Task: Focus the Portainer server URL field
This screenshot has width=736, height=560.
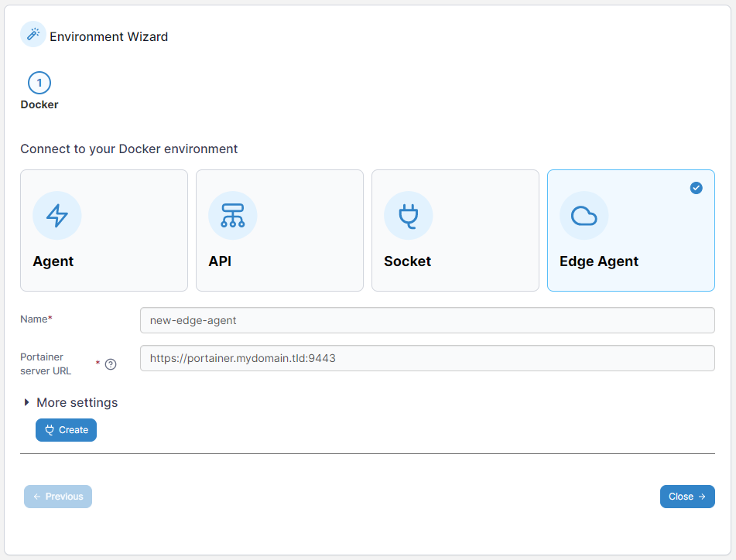Action: point(427,358)
